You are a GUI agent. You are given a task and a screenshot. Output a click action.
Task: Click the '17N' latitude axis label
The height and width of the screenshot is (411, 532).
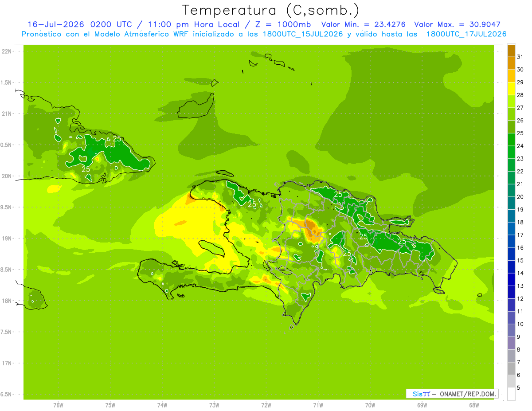point(6,363)
